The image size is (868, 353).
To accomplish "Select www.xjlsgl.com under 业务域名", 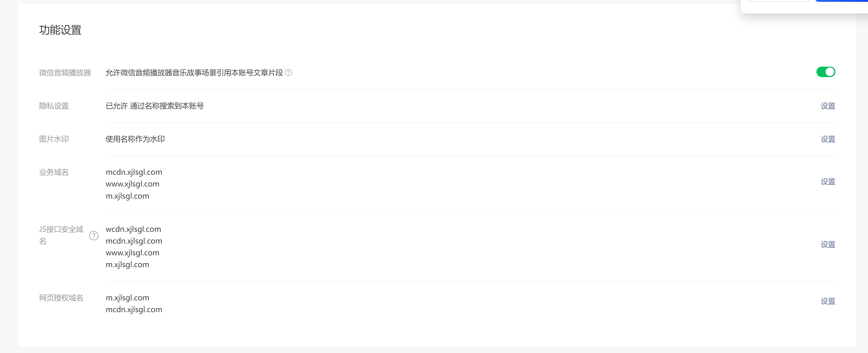I will click(132, 184).
